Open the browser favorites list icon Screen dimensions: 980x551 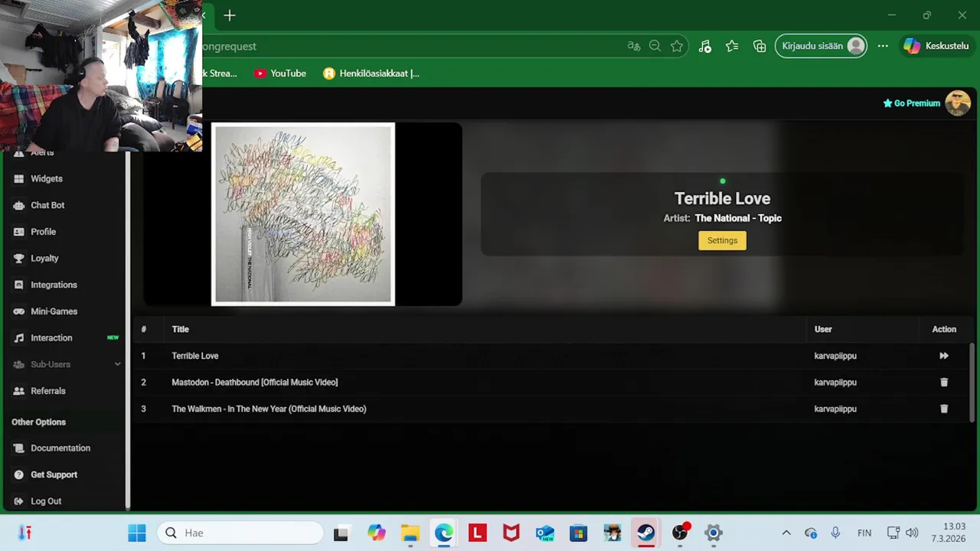coord(732,46)
